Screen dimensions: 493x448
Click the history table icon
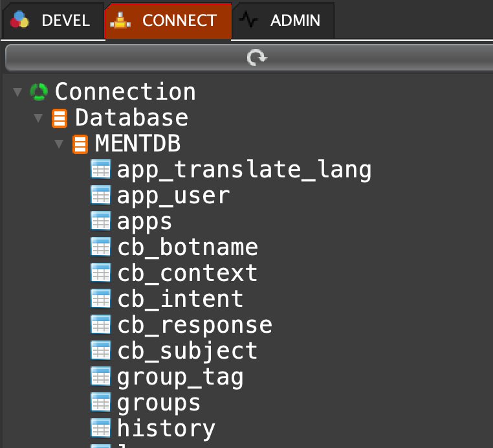(100, 428)
